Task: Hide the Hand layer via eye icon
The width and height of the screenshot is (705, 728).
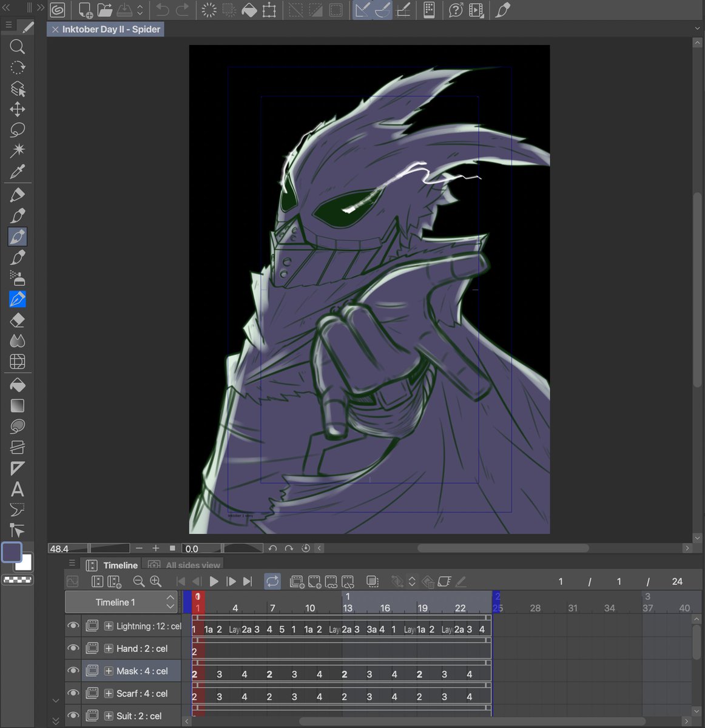Action: pos(73,649)
